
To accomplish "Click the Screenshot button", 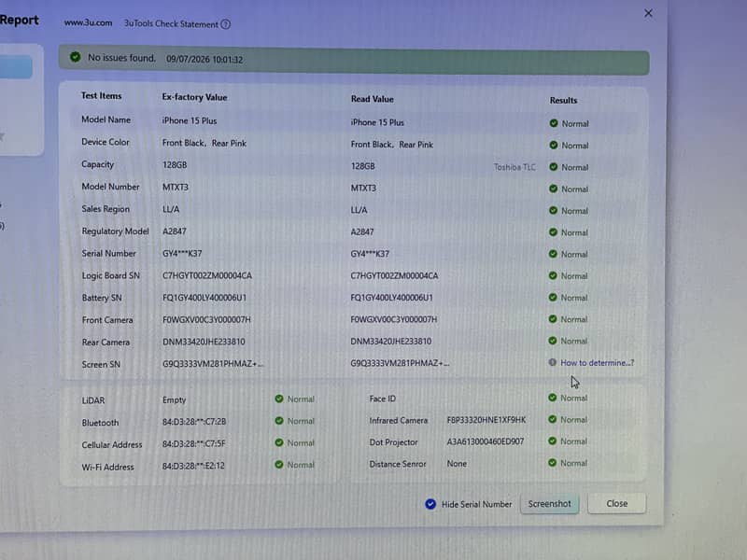I will pos(549,504).
